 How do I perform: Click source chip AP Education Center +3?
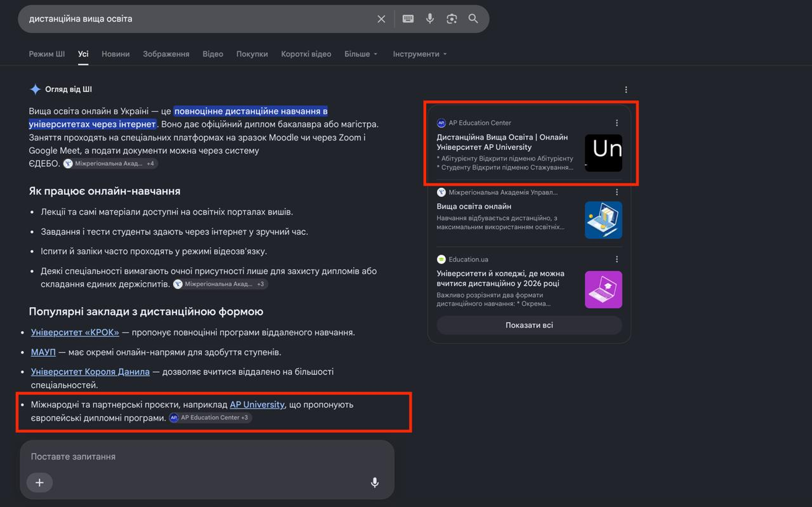click(210, 418)
